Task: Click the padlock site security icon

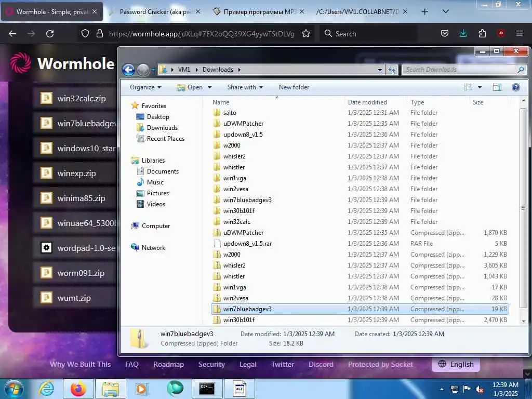Action: click(99, 34)
